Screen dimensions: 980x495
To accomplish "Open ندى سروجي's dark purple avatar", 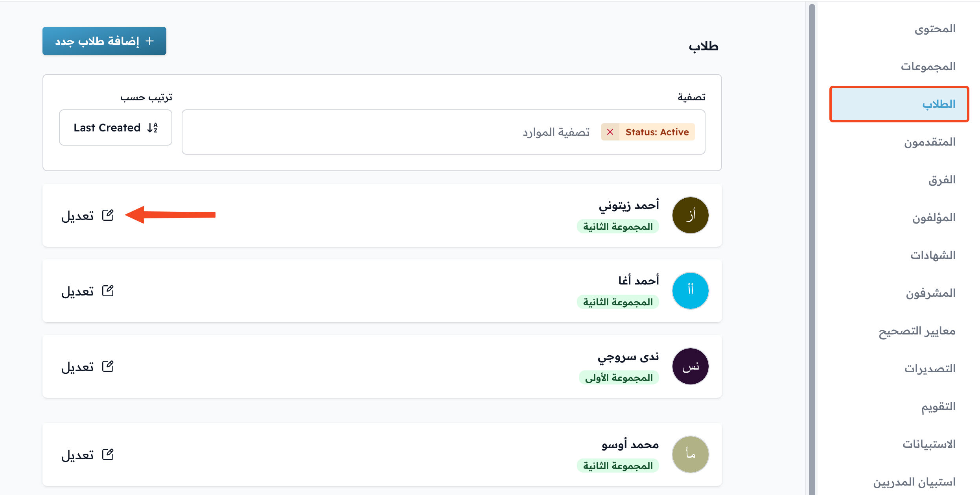I will tap(690, 366).
